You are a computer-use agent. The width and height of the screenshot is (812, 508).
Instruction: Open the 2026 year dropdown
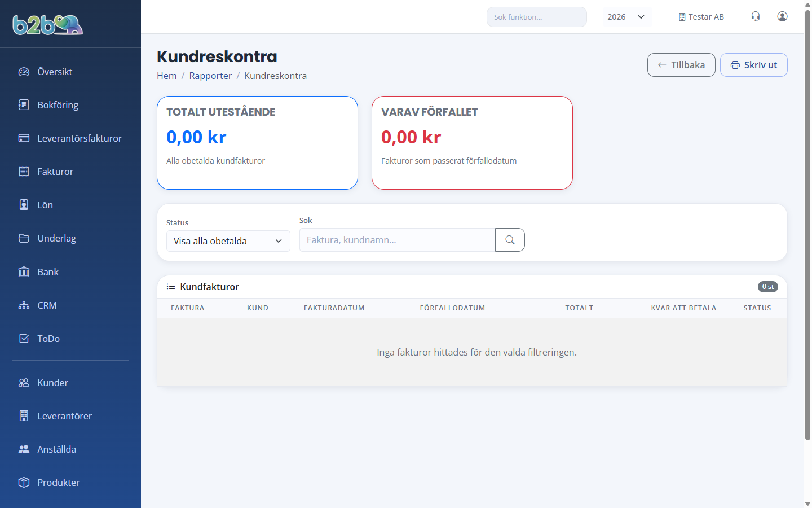tap(627, 17)
